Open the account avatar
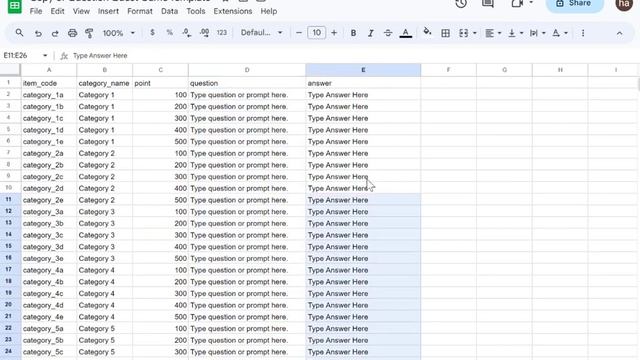The width and height of the screenshot is (640, 360). coord(624,4)
